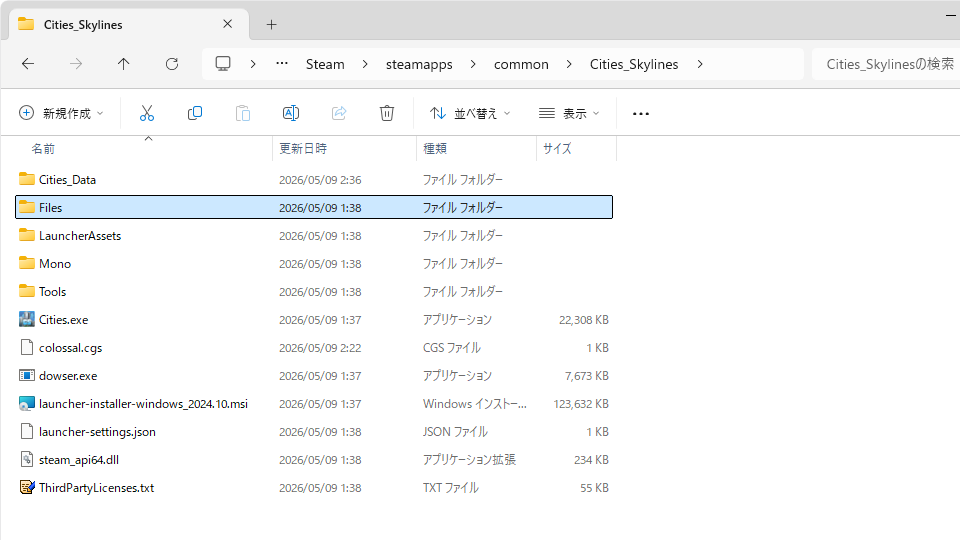This screenshot has width=960, height=540.
Task: Click the 22,308 KB size cell
Action: click(x=583, y=320)
